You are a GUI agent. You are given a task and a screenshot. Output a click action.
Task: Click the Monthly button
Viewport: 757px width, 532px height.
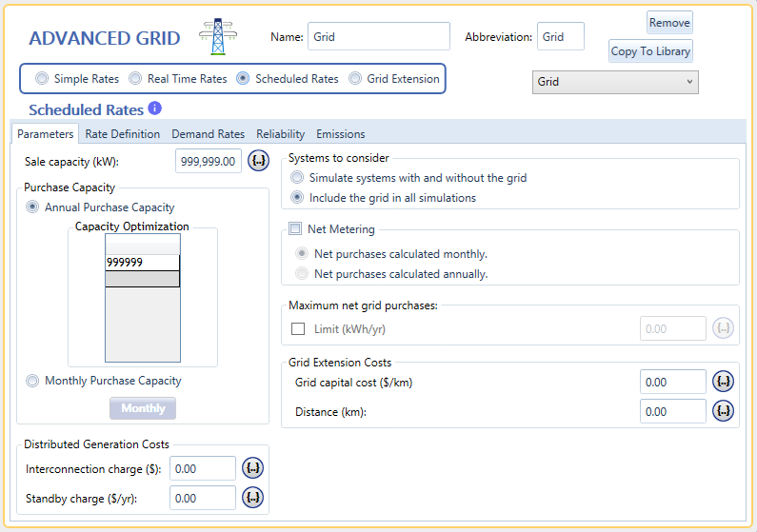pos(143,408)
